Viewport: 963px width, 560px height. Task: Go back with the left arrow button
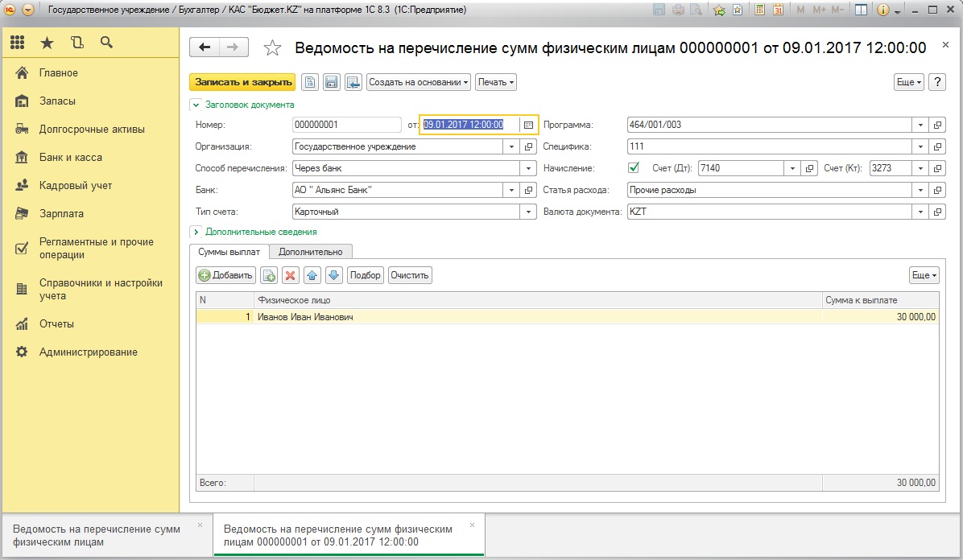coord(205,47)
